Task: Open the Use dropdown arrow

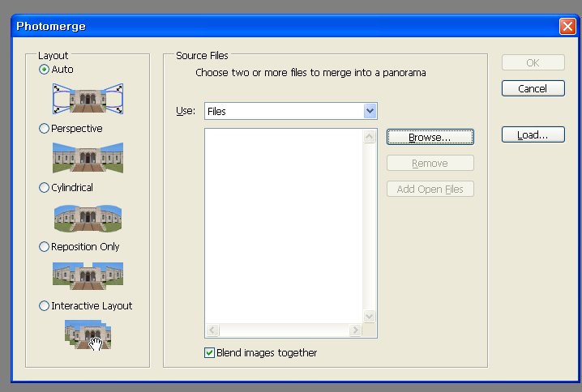Action: coord(370,111)
